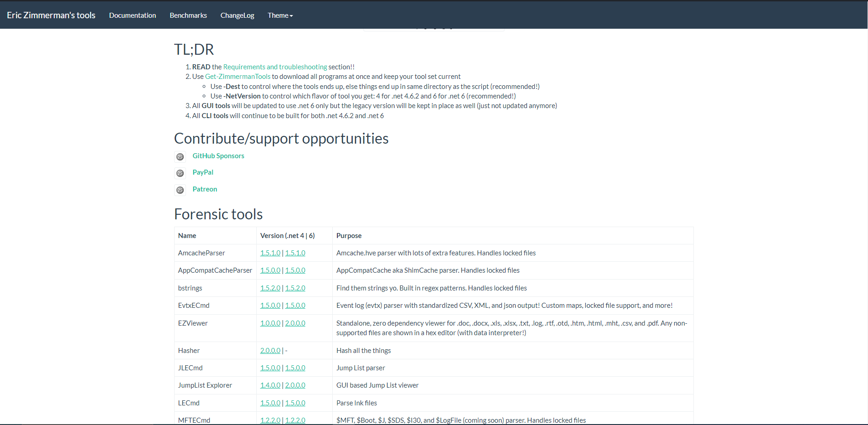This screenshot has height=425, width=868.
Task: Click the icon beside Patreon
Action: pos(180,190)
